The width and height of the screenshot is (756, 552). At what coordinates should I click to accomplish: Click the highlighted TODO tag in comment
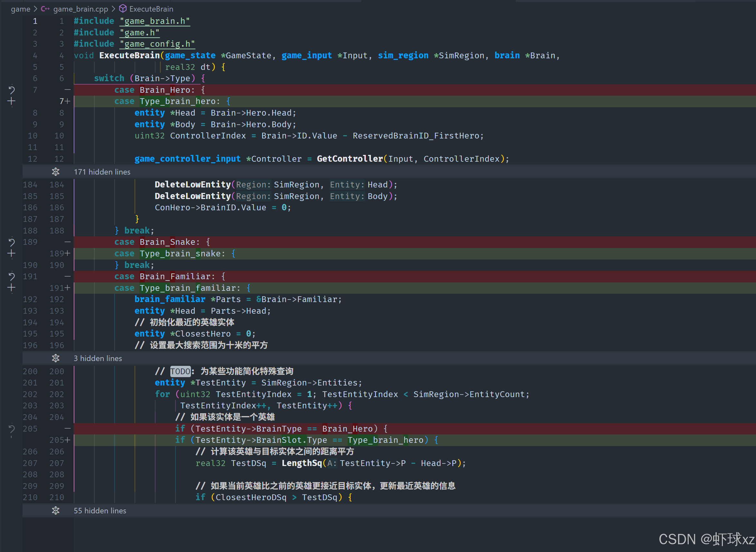180,371
